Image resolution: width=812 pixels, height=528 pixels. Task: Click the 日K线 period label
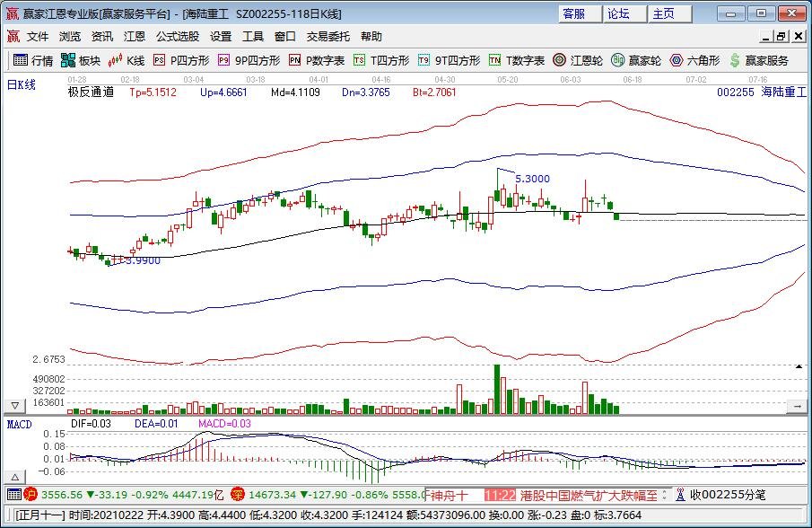[x=22, y=84]
